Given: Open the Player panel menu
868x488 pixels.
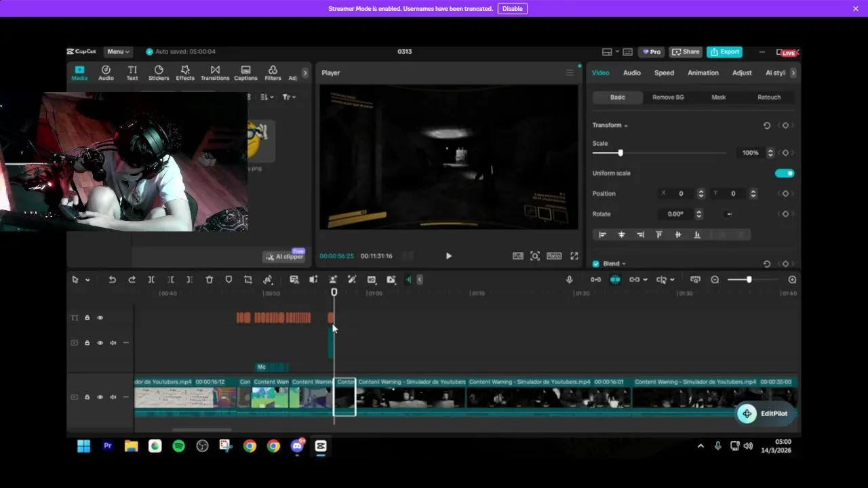Looking at the screenshot, I should point(570,73).
